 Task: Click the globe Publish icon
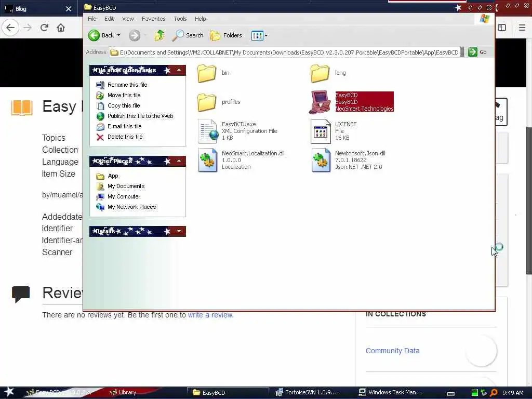click(100, 116)
